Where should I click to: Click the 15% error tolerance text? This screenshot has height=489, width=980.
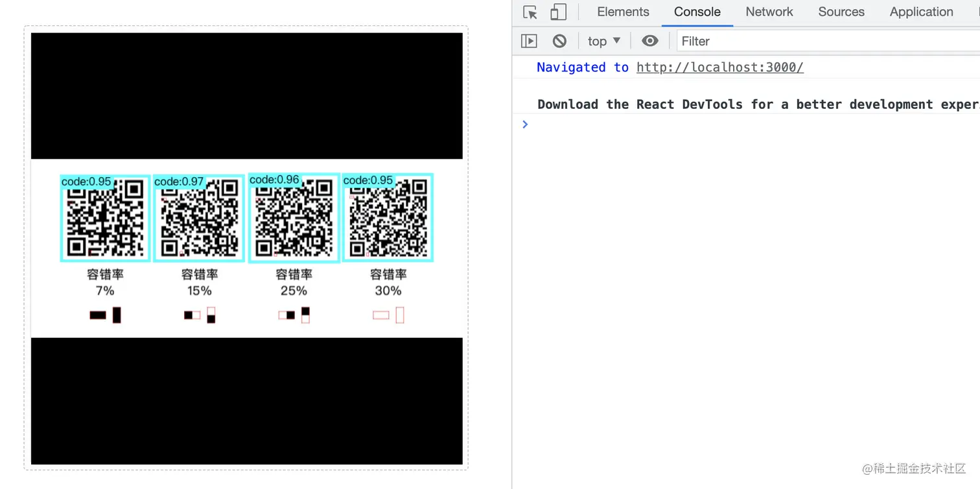tap(200, 291)
